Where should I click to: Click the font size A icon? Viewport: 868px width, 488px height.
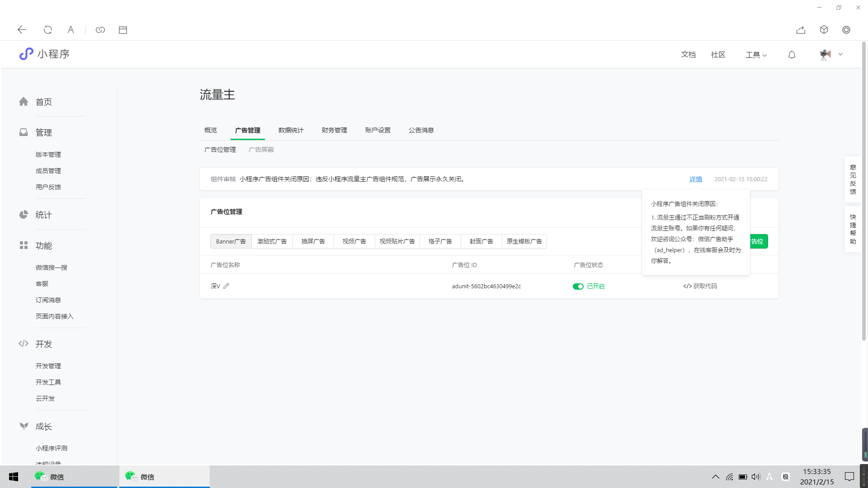71,30
